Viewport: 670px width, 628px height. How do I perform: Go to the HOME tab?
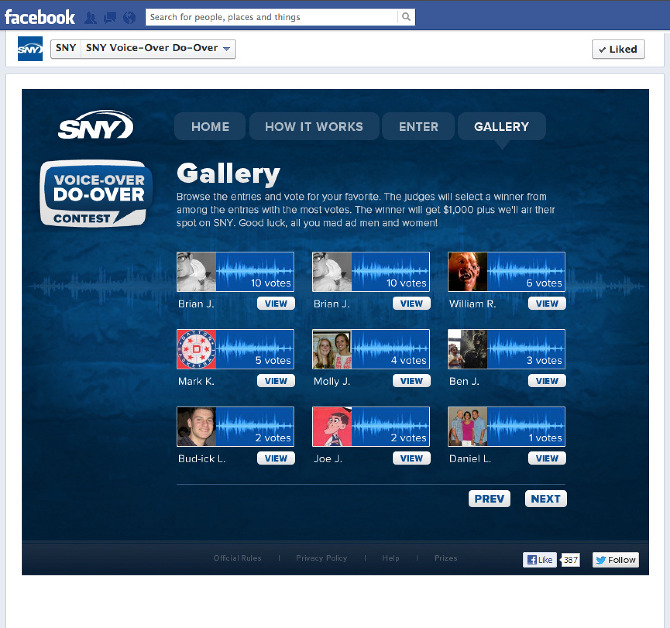210,126
